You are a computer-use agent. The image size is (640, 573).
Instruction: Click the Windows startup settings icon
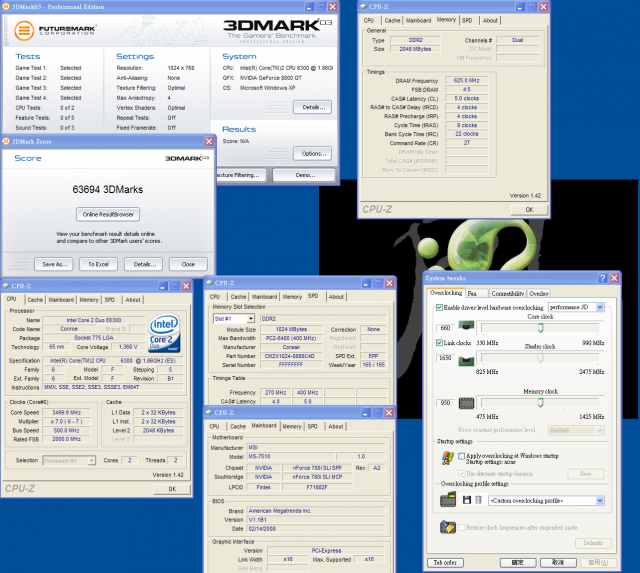coord(448,458)
